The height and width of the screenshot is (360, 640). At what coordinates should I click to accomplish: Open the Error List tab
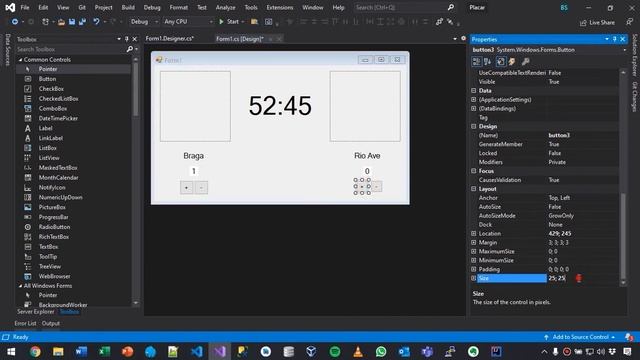tap(25, 323)
